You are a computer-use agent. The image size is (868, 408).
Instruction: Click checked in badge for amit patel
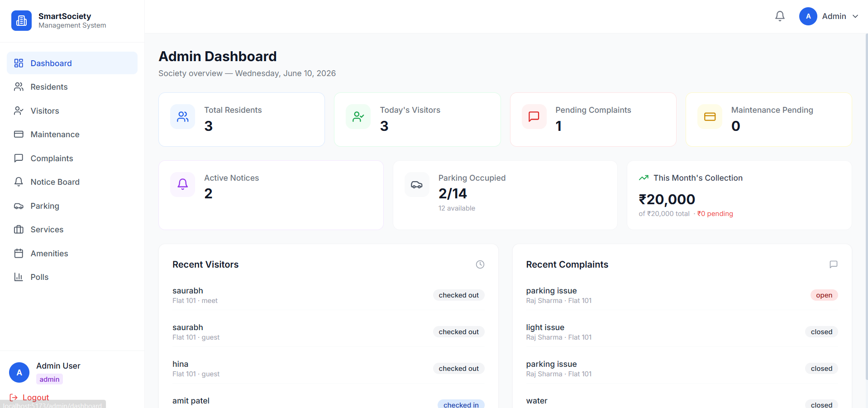[461, 404]
